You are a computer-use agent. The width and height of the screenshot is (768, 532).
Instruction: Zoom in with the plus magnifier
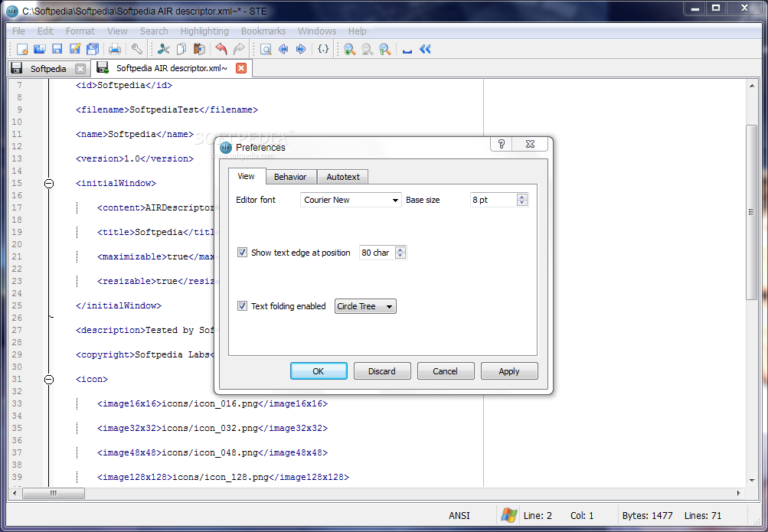coord(349,50)
